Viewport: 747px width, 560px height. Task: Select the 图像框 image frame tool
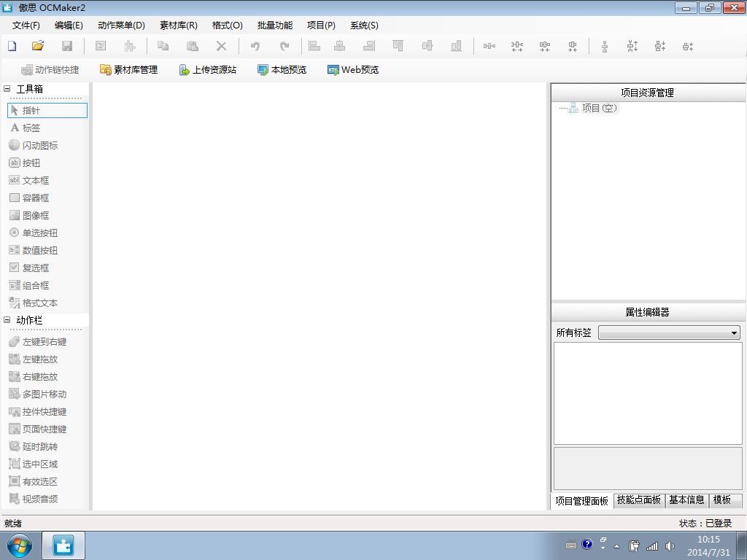pyautogui.click(x=29, y=215)
